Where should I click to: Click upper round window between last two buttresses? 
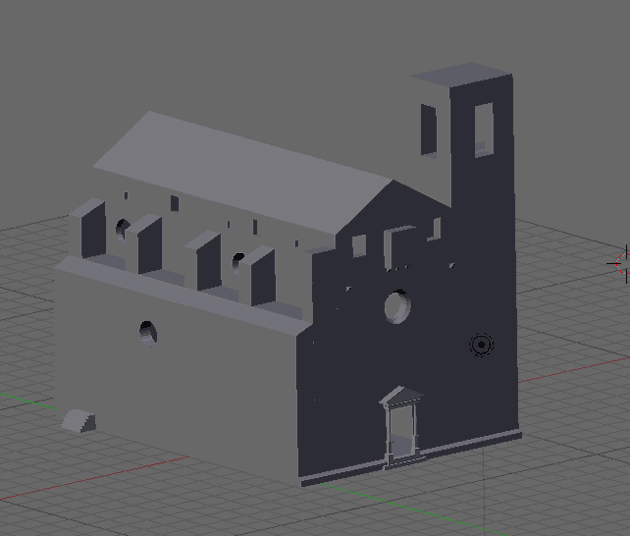[x=238, y=261]
